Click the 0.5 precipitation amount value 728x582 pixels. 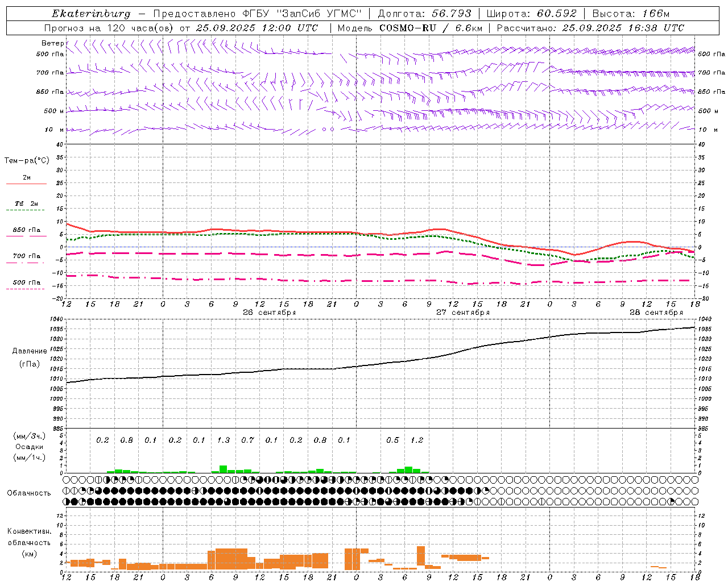[392, 440]
